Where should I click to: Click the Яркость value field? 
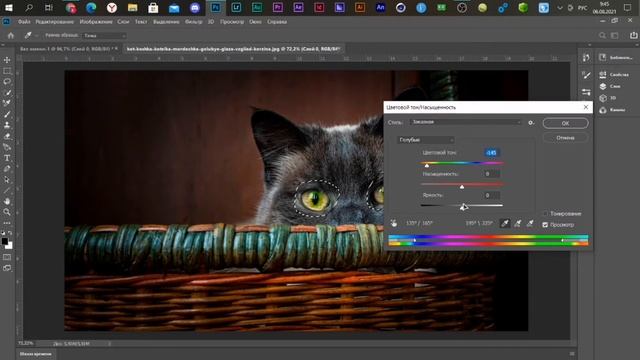[491, 195]
